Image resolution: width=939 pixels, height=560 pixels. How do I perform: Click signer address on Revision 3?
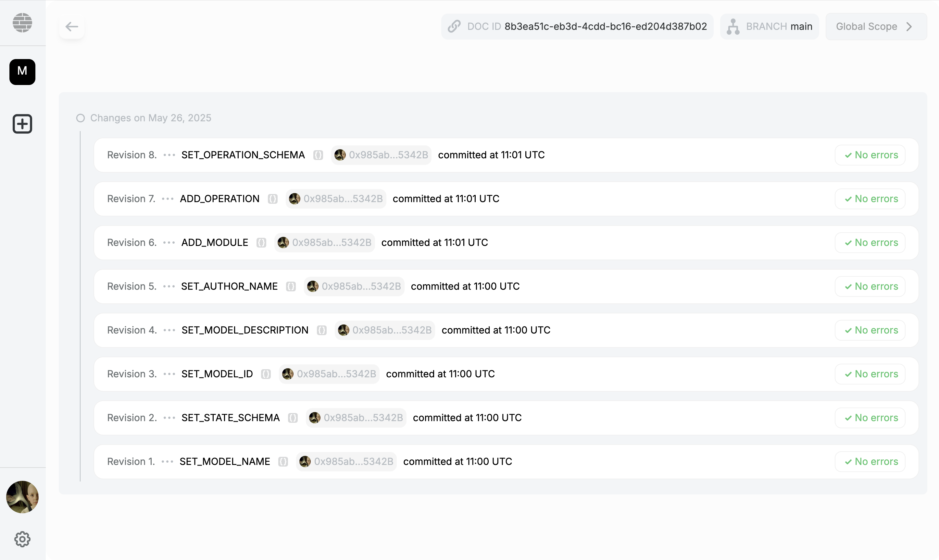point(336,374)
